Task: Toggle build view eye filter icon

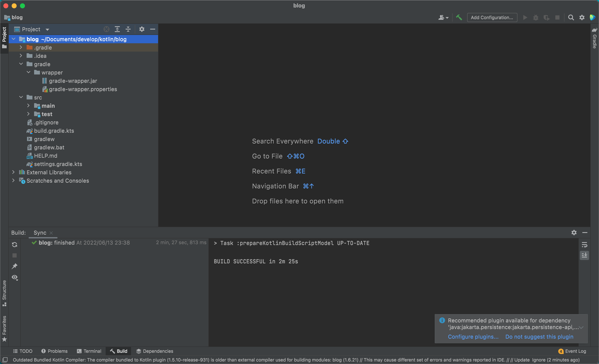Action: tap(15, 277)
